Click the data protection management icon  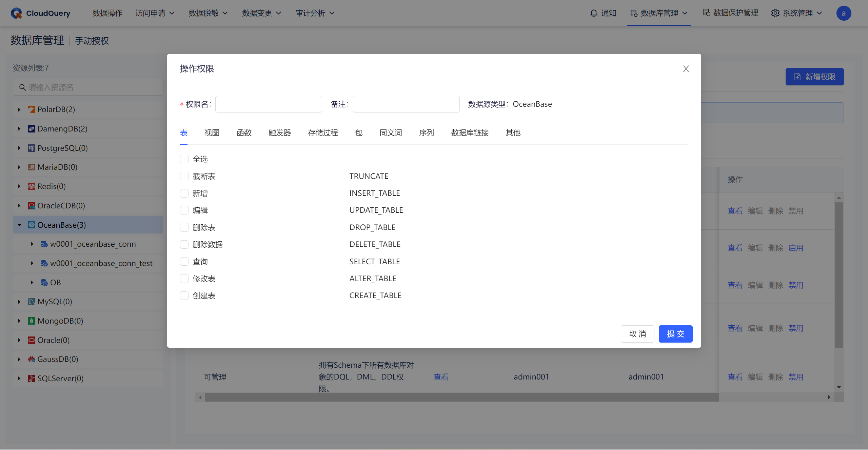[707, 13]
